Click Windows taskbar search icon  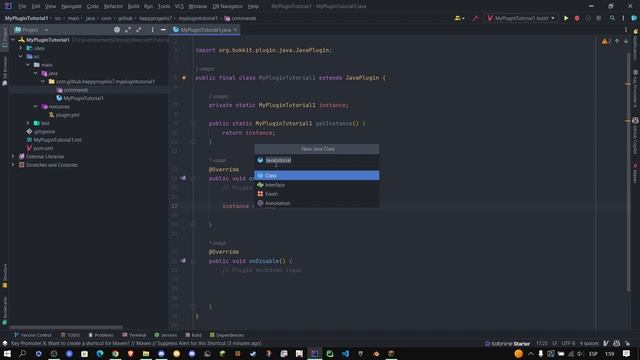22,353
